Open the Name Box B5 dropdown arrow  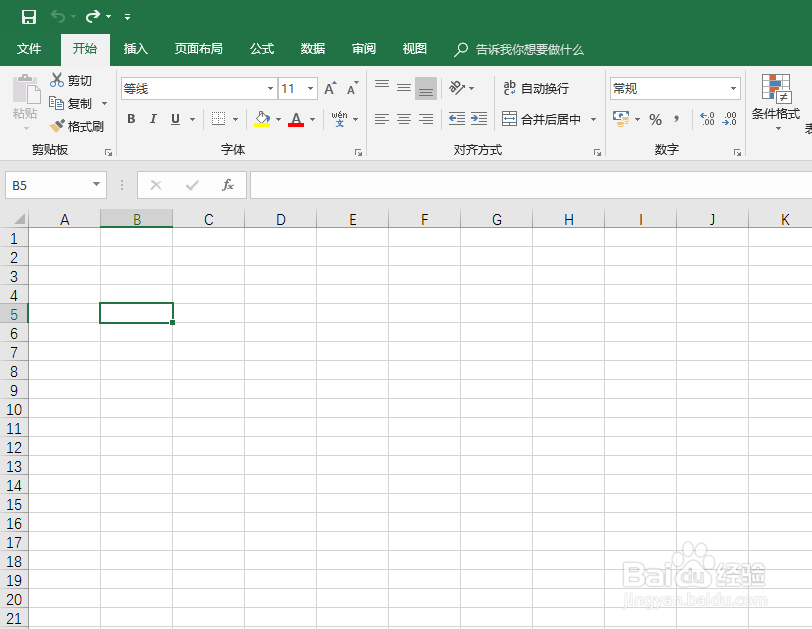96,185
